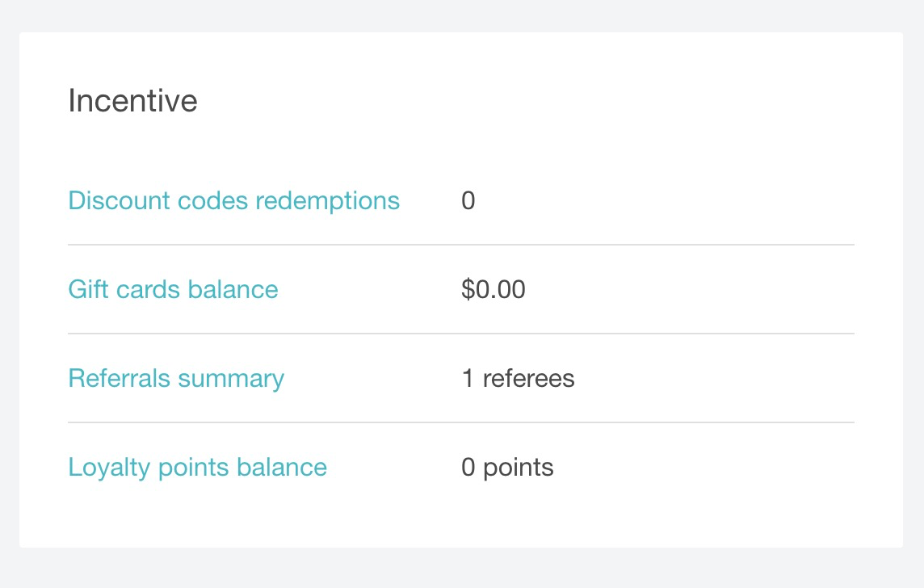Open the Discount codes redemptions link
Viewport: 924px width, 588px height.
click(x=233, y=200)
